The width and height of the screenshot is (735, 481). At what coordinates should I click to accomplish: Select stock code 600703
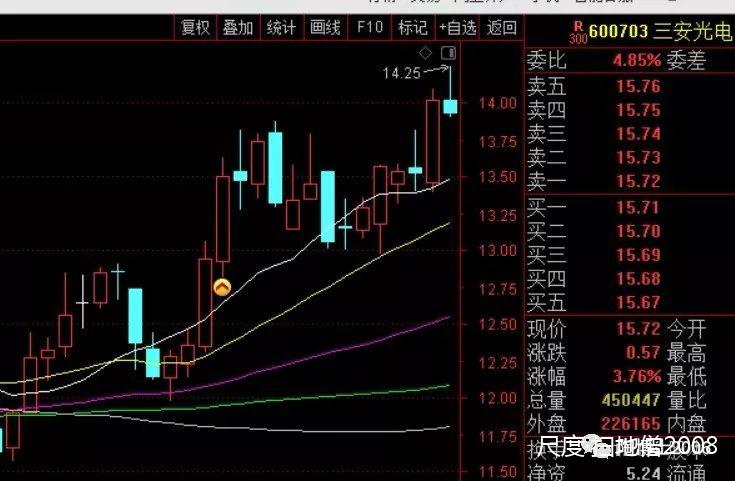point(618,31)
